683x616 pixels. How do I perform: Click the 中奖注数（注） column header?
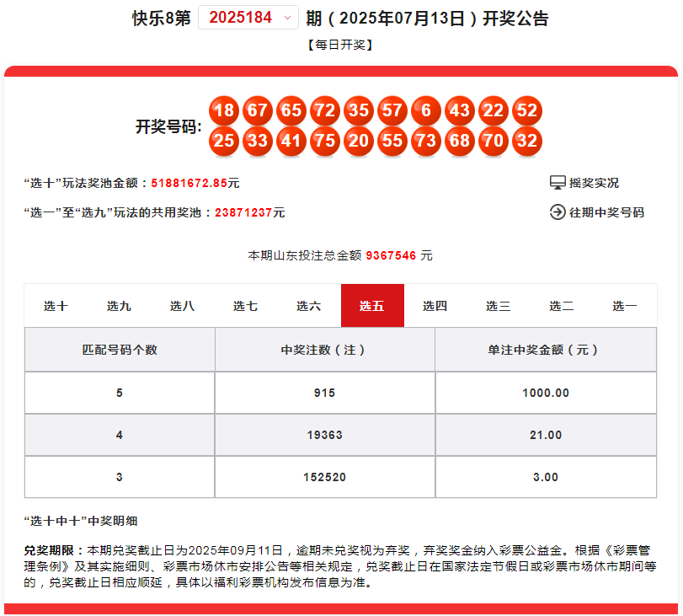click(325, 350)
